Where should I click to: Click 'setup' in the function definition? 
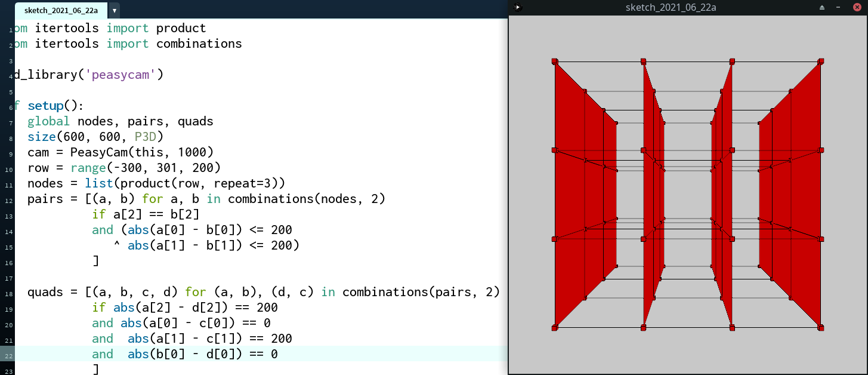(x=45, y=106)
